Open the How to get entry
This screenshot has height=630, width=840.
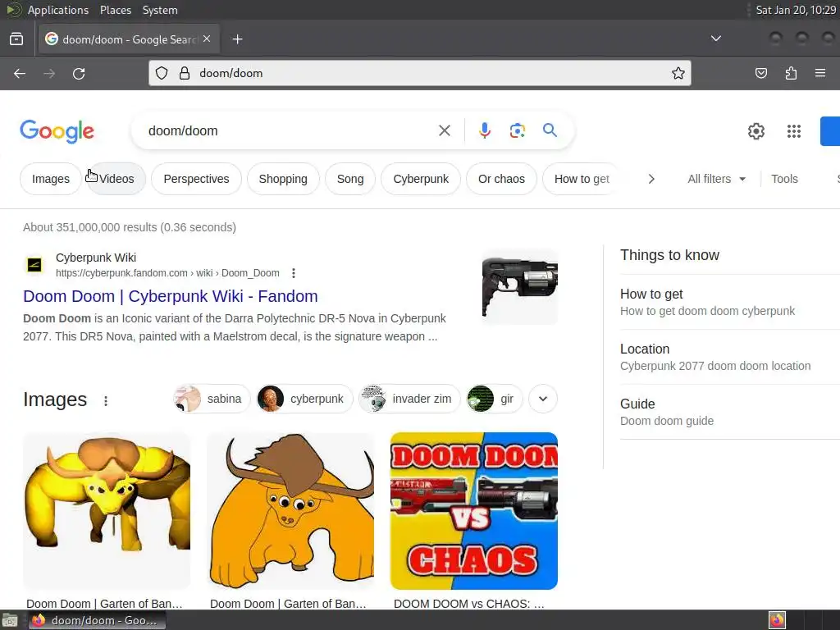coord(729,302)
